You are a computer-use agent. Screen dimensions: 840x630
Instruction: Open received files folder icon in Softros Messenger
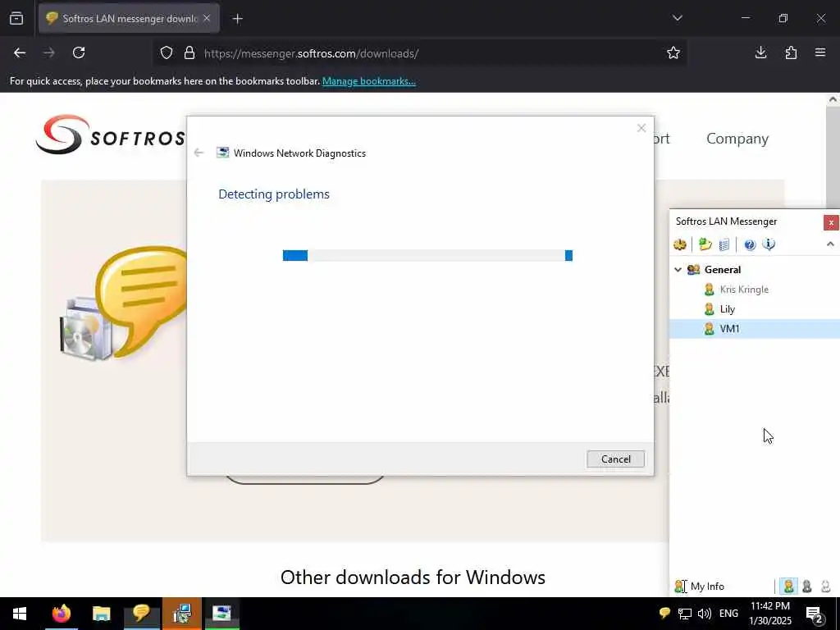[x=705, y=244]
